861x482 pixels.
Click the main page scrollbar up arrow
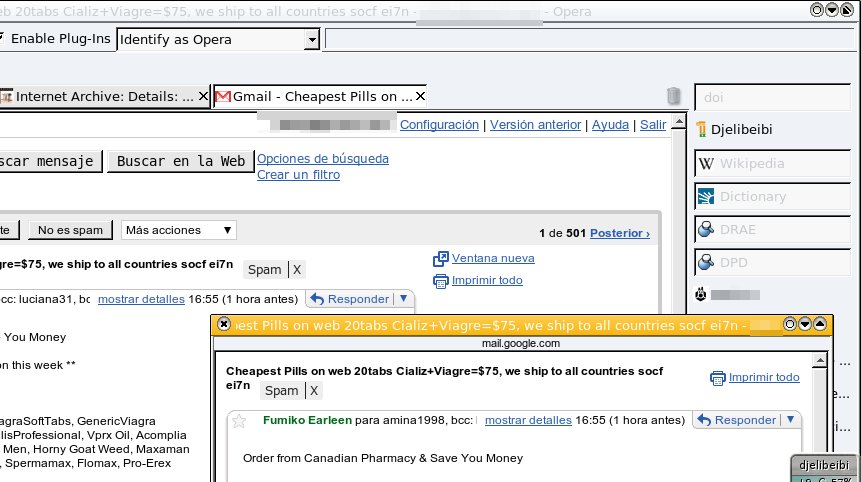[x=679, y=121]
